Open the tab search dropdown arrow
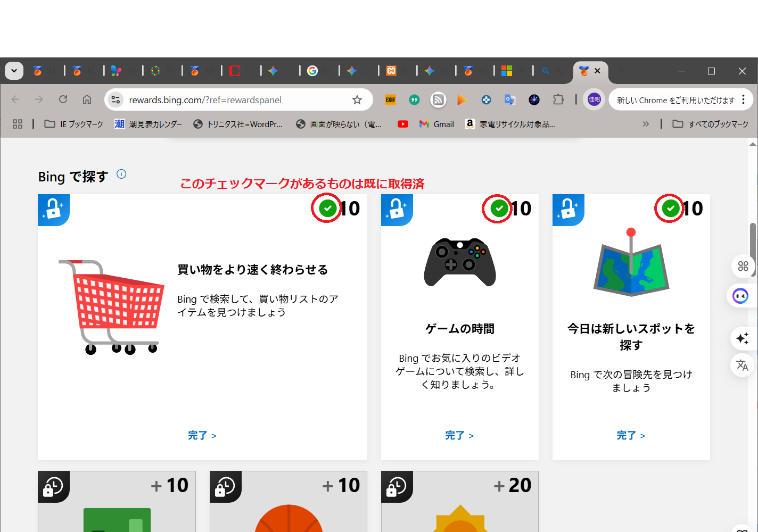758x532 pixels. click(14, 71)
